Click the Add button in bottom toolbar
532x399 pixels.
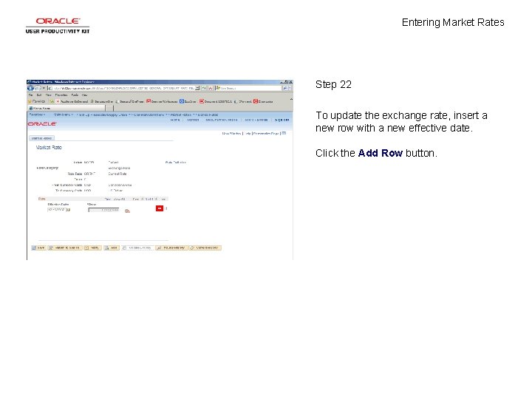[112, 248]
